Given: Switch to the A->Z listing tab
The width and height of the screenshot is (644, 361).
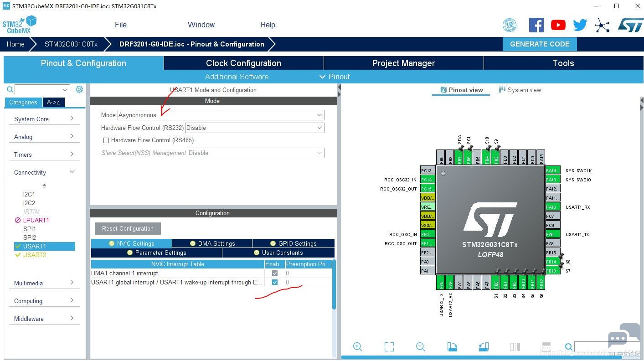Looking at the screenshot, I should (53, 102).
